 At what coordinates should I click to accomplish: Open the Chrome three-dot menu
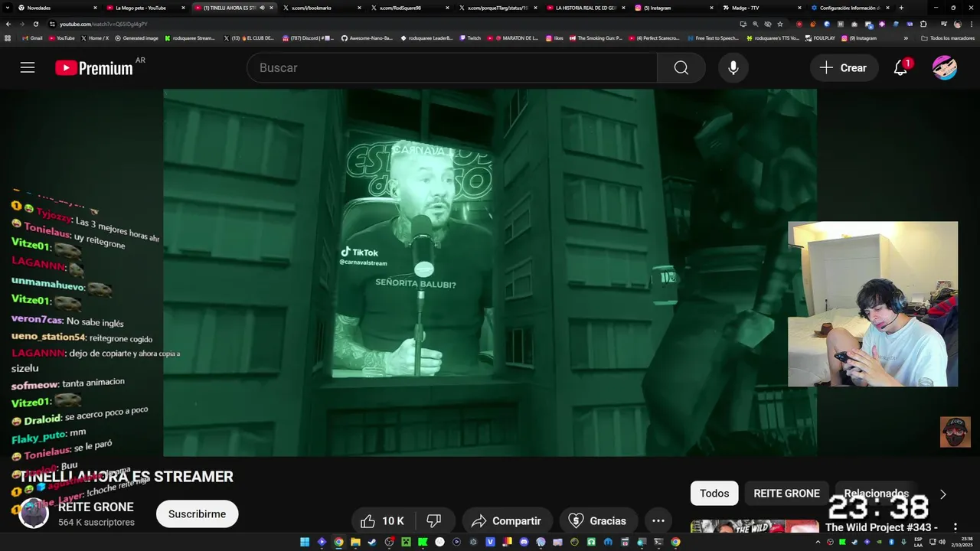tap(972, 24)
